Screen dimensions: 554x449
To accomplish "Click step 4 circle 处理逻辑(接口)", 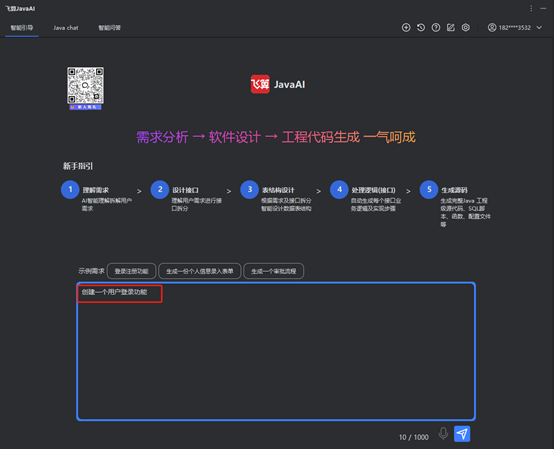I will [x=339, y=190].
